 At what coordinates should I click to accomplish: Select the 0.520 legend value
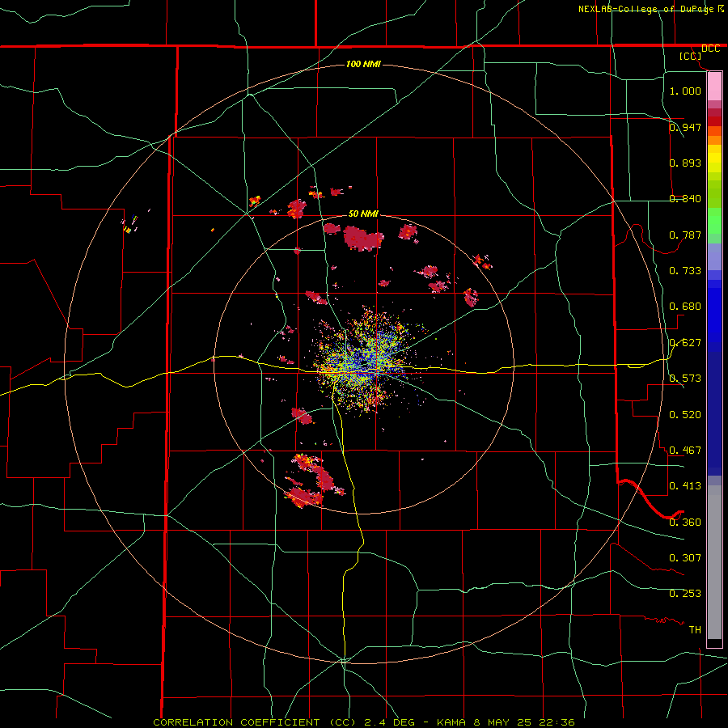tap(685, 414)
